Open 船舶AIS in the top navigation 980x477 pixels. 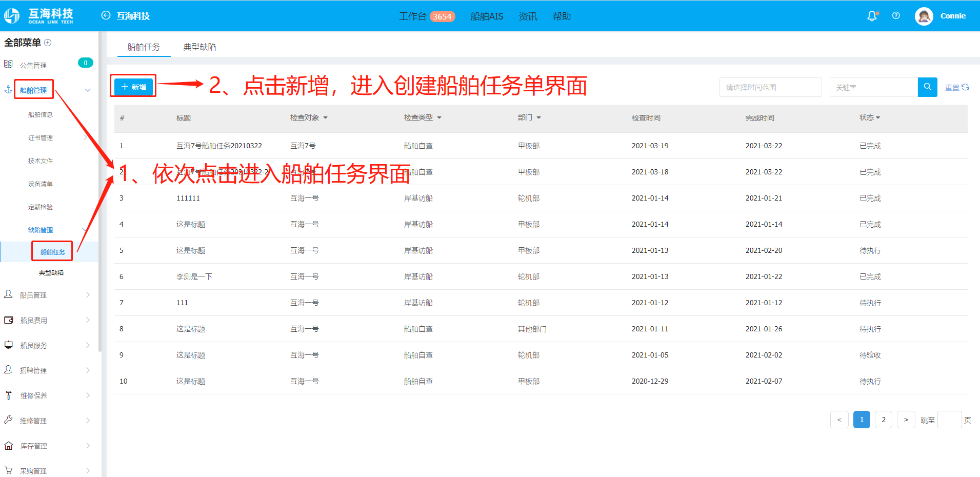pyautogui.click(x=487, y=16)
